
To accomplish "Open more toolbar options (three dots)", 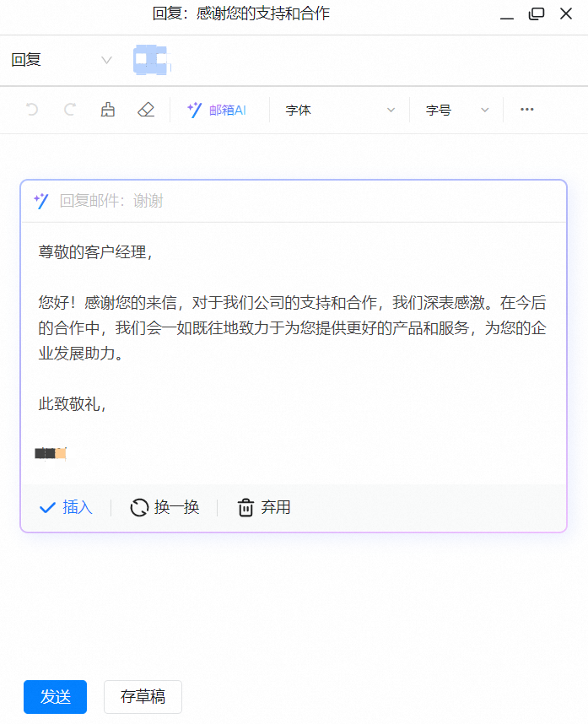I will coord(527,110).
